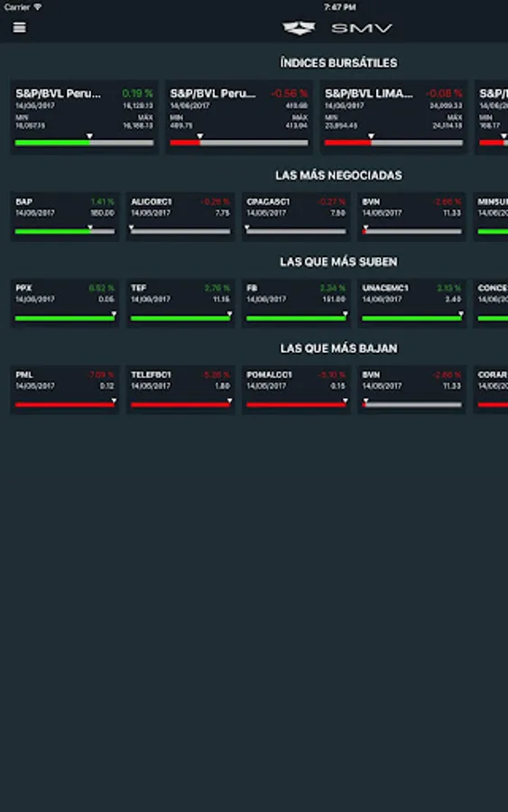Open the BVN card under Las Que Más Bajan
Image resolution: width=508 pixels, height=812 pixels.
coord(411,390)
